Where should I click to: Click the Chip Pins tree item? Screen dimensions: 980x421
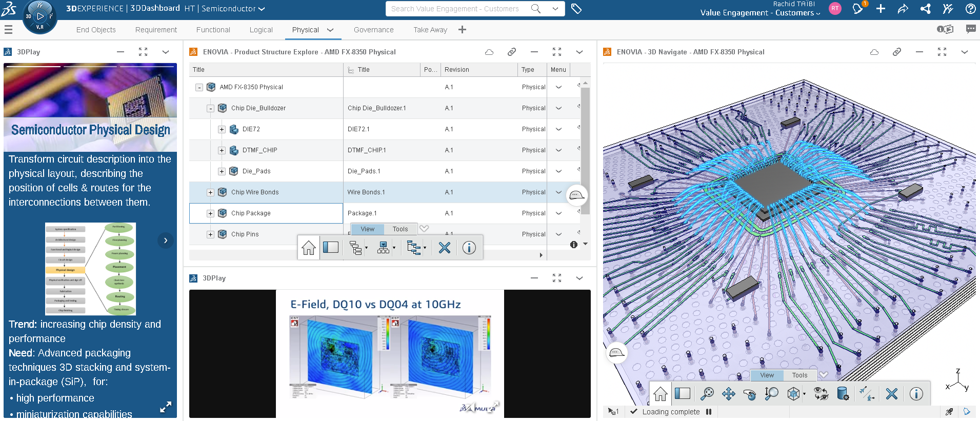click(x=245, y=234)
